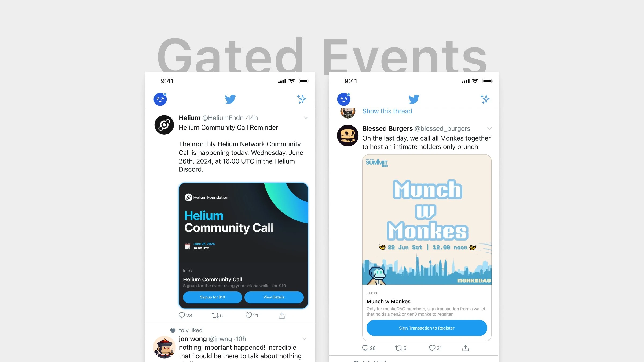The width and height of the screenshot is (644, 362).
Task: Click the MonkeDAO pixel art event image
Action: point(426,220)
